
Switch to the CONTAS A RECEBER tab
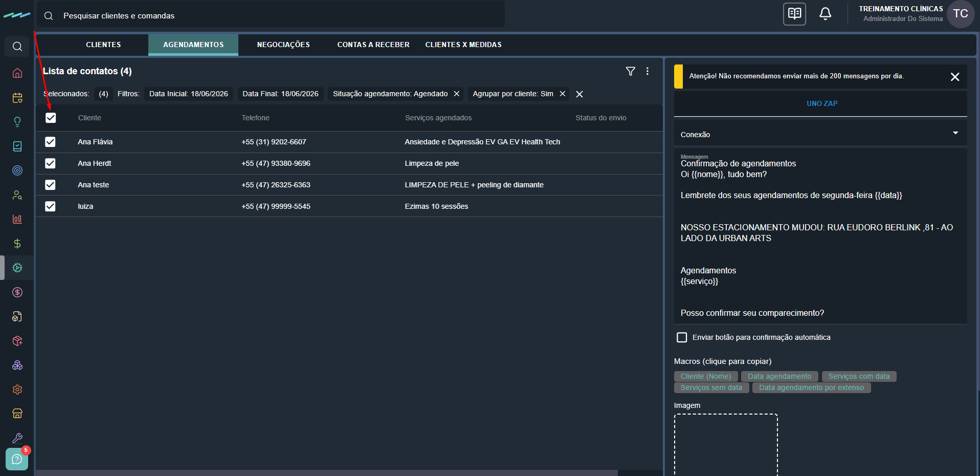(373, 45)
